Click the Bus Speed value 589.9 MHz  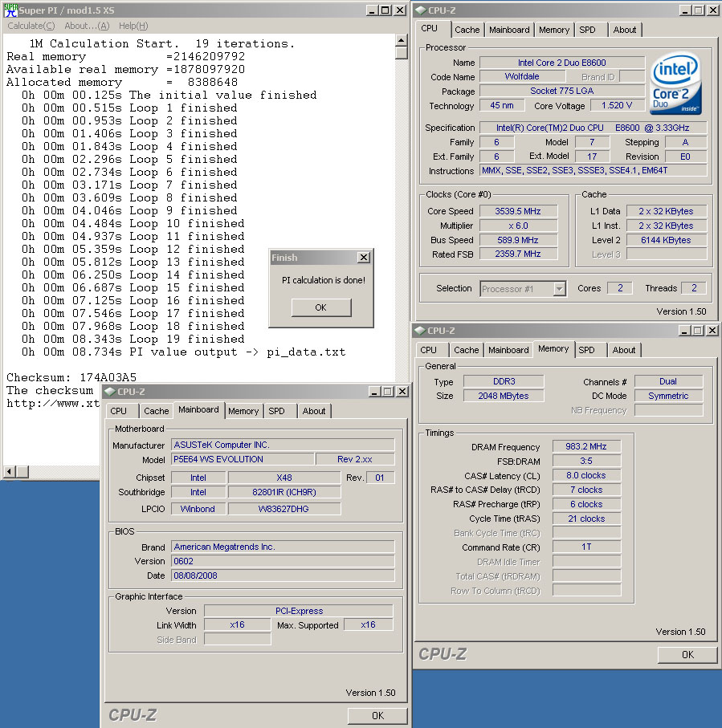(518, 240)
